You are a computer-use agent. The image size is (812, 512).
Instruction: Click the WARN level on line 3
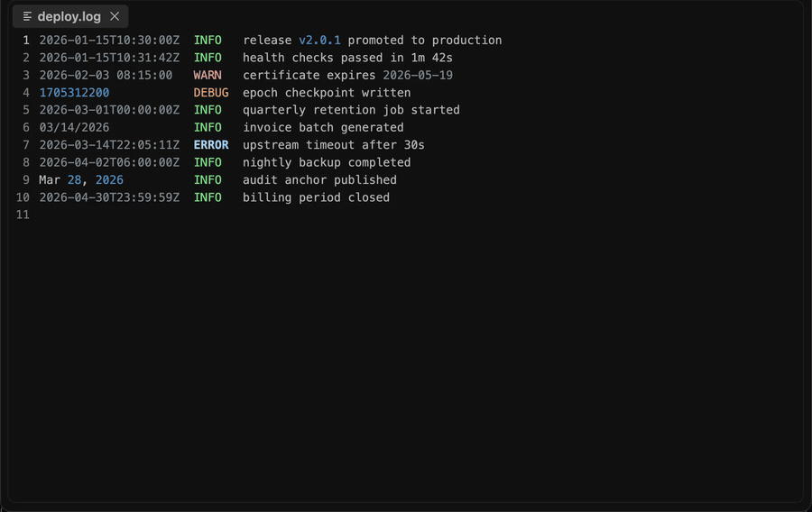pos(208,75)
